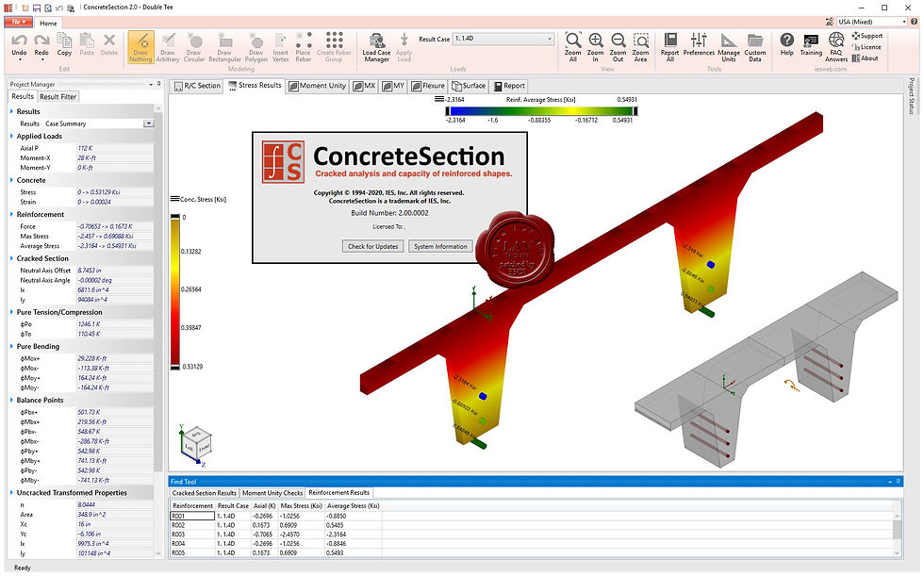The image size is (924, 576).
Task: Collapse Pure Tension/Compression group
Action: (11, 312)
